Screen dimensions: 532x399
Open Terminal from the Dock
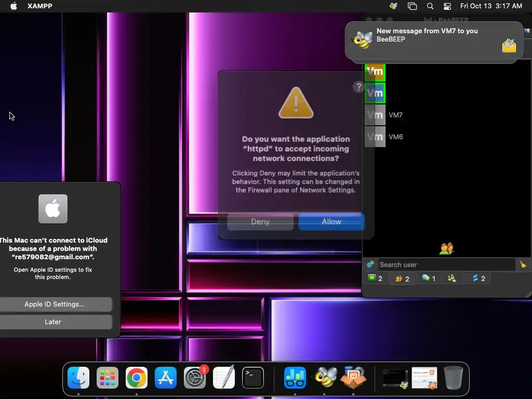click(253, 378)
